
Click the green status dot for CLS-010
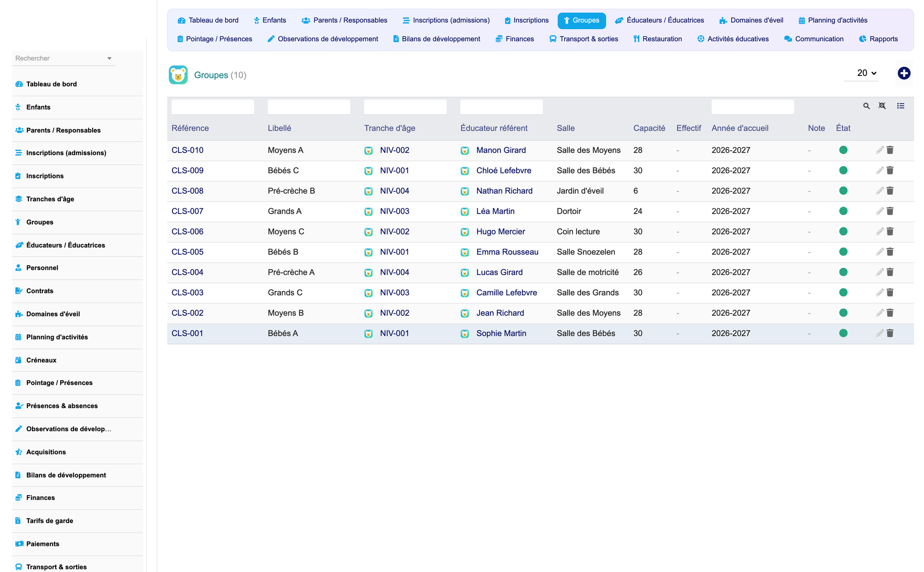click(x=843, y=150)
